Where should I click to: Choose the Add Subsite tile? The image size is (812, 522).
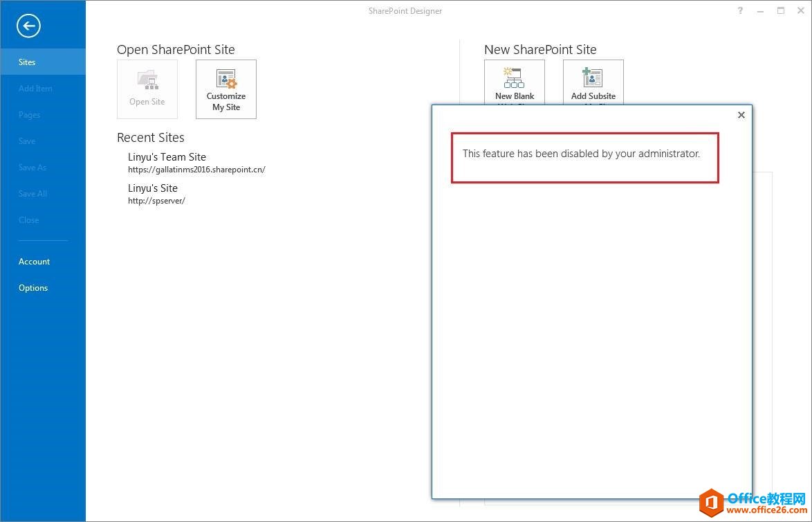pos(593,82)
